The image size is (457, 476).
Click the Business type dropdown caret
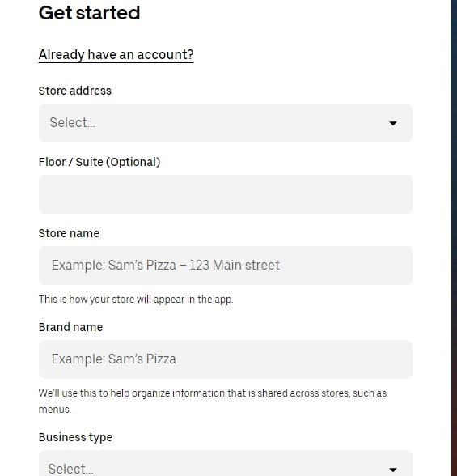[x=393, y=470]
